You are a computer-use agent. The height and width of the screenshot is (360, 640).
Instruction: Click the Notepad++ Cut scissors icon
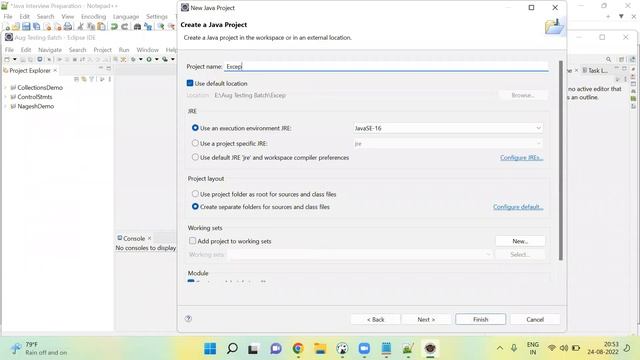click(x=80, y=27)
